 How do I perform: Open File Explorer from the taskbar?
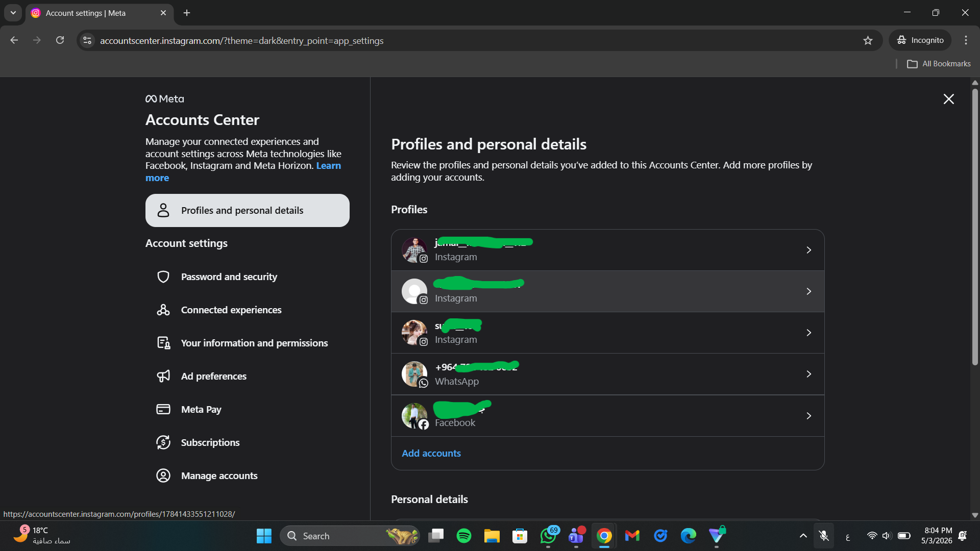[492, 536]
